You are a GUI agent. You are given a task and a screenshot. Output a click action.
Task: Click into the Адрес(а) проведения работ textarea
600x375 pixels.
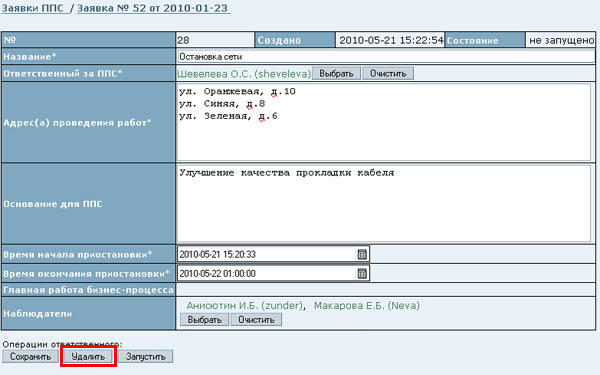tap(384, 122)
